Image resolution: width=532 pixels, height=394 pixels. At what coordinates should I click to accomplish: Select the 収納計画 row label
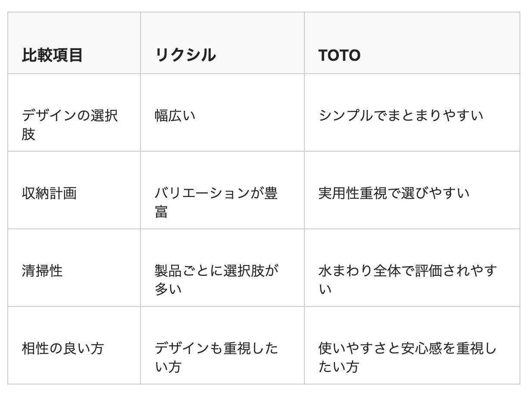tap(74, 190)
